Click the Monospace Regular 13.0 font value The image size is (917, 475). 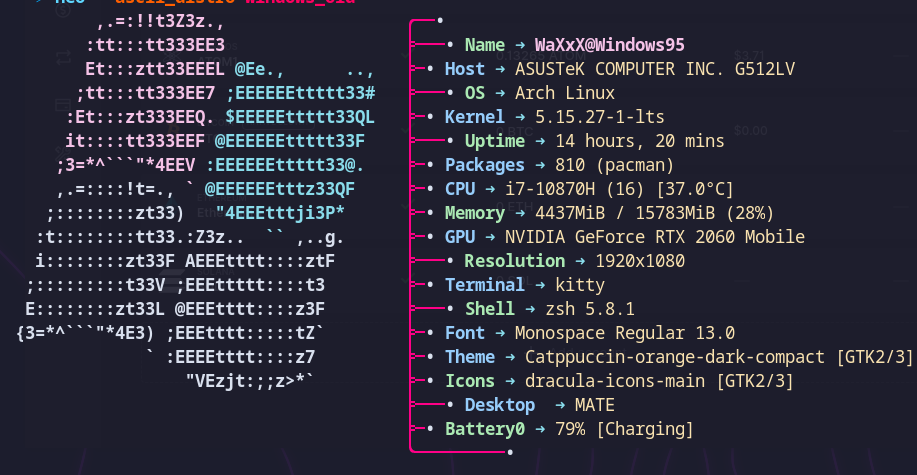(625, 333)
